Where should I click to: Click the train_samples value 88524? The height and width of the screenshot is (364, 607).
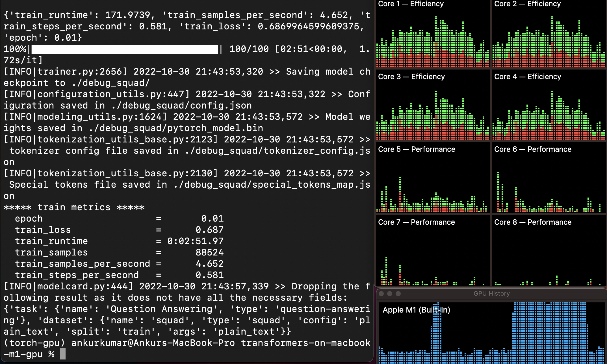click(209, 252)
